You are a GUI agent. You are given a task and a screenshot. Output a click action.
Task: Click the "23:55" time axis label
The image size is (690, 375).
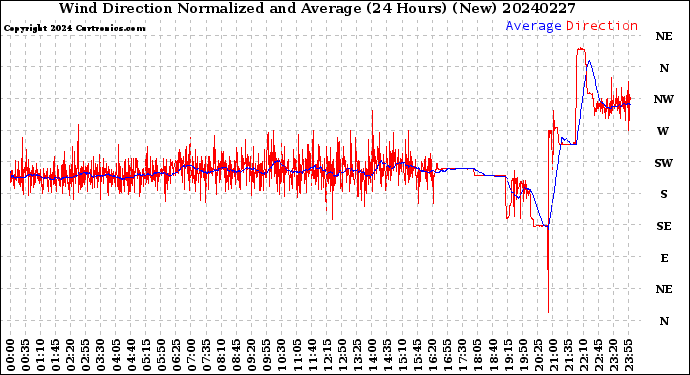coord(629,355)
